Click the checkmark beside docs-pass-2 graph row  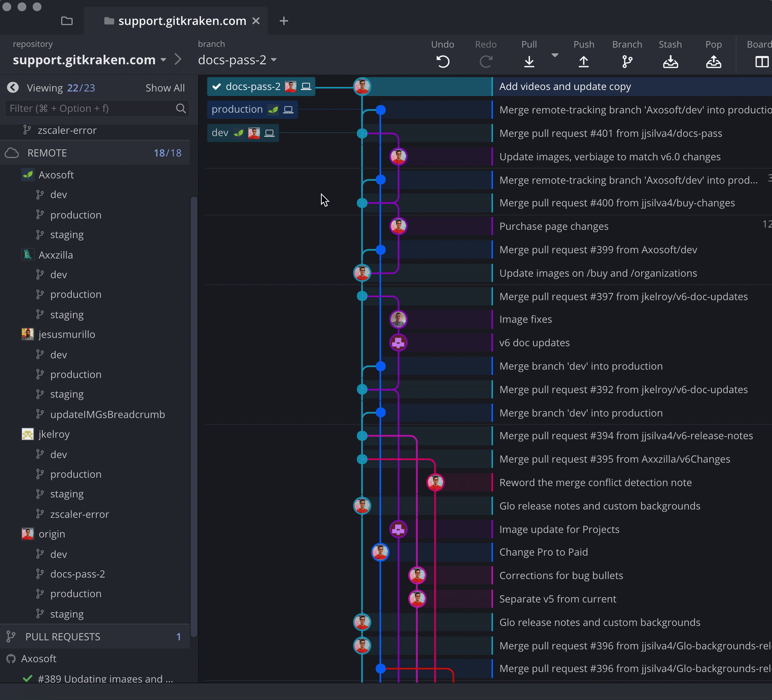pyautogui.click(x=216, y=86)
